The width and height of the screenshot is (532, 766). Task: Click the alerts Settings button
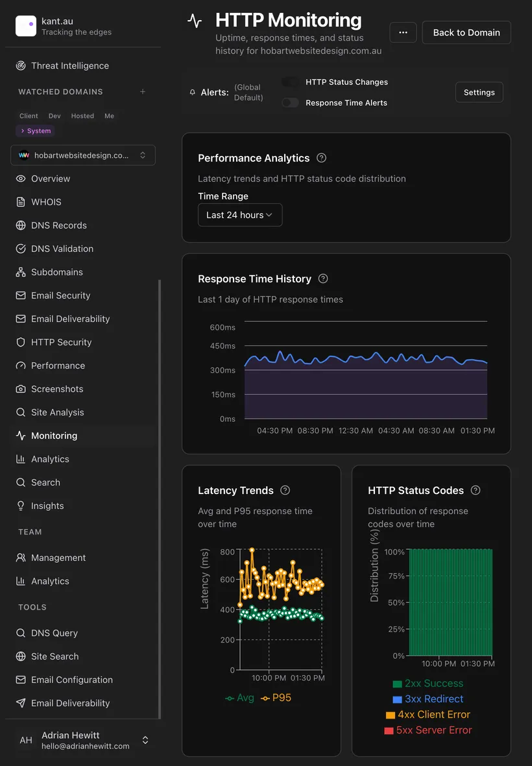point(479,92)
